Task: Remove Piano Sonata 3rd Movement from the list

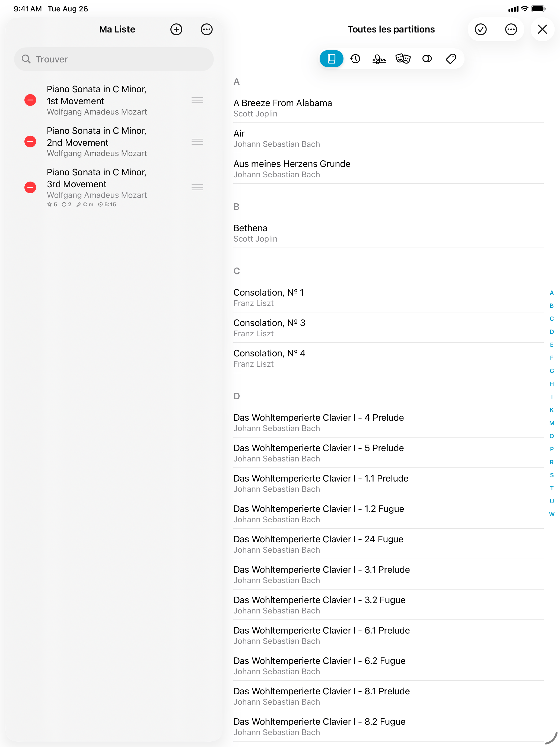Action: pos(30,187)
